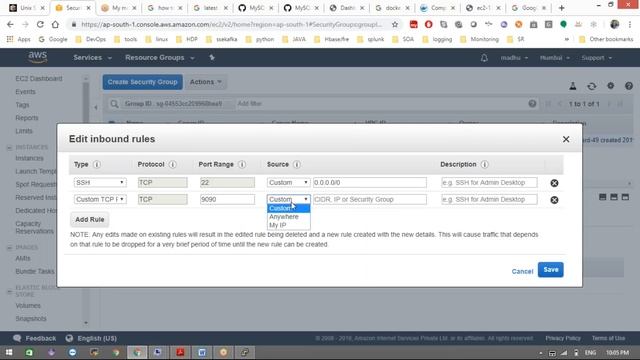This screenshot has height=360, width=640.
Task: Remove the SSH rule with its X icon
Action: click(554, 183)
